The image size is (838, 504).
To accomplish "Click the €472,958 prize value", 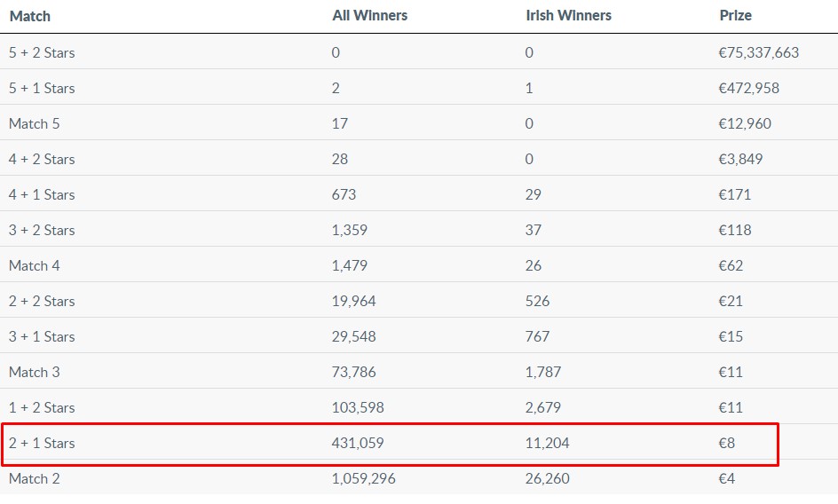I will [748, 88].
